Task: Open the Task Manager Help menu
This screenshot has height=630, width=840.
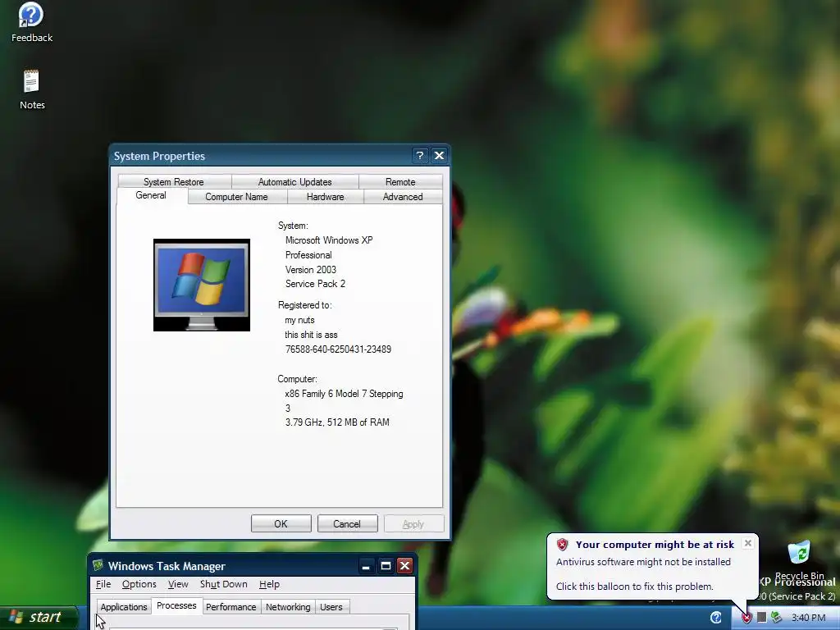Action: point(269,584)
